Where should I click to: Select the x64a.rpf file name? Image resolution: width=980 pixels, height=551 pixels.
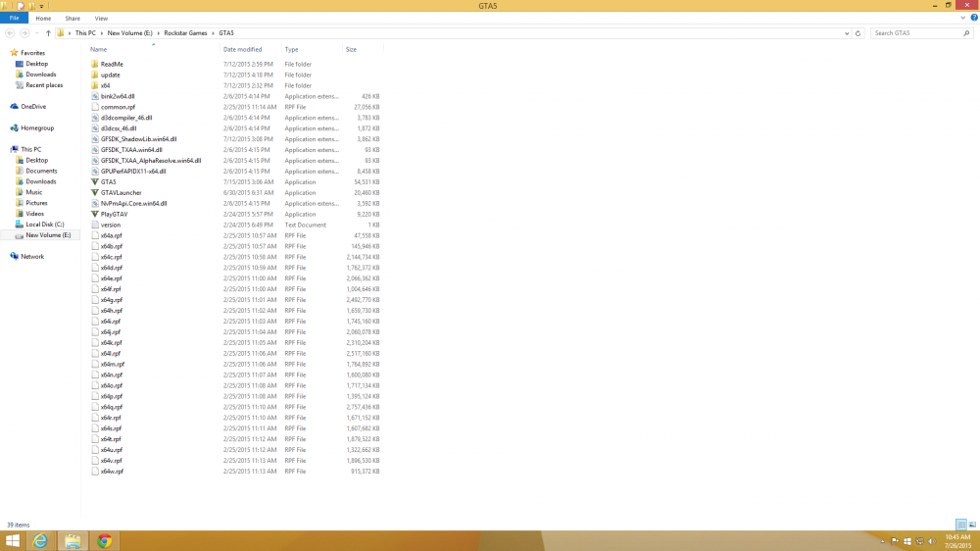(112, 235)
